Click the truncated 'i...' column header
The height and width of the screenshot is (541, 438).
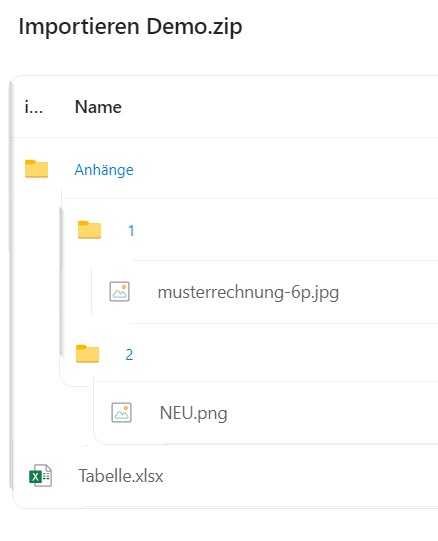pos(34,107)
